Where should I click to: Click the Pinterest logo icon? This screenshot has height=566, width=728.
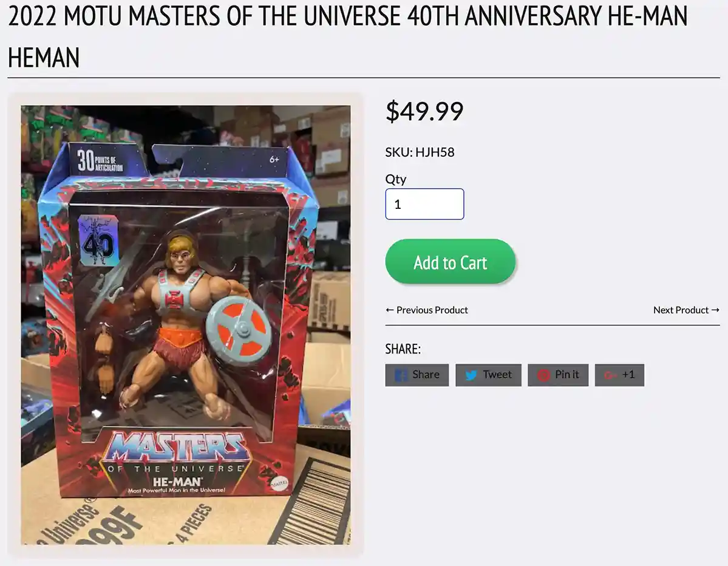pyautogui.click(x=543, y=375)
